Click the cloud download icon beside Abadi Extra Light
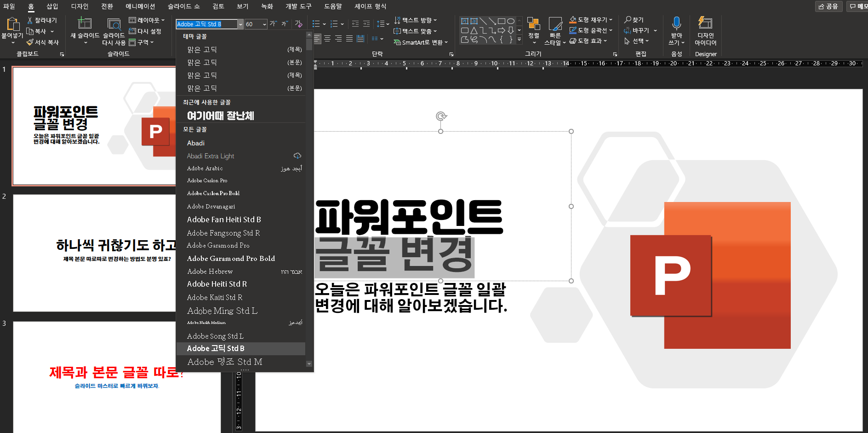Screen dimensions: 868x433 pyautogui.click(x=297, y=156)
